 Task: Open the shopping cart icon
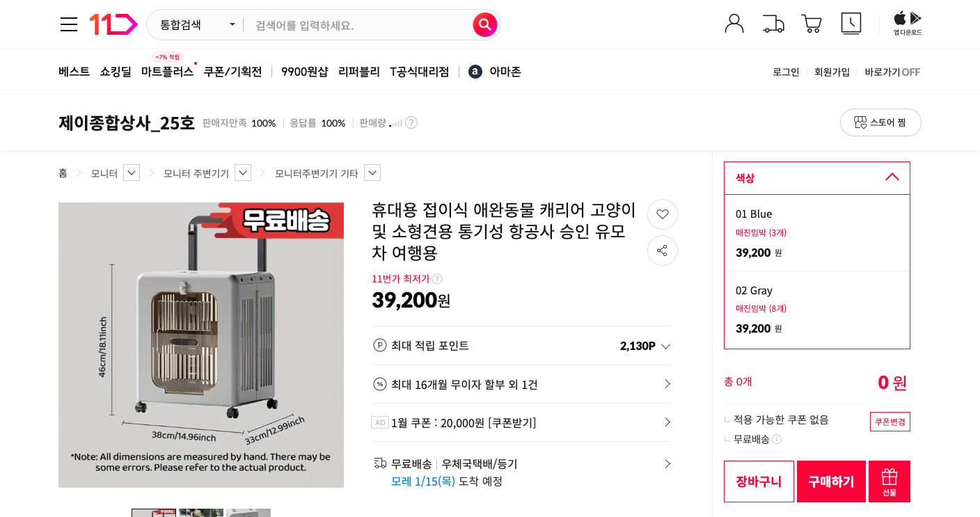812,23
